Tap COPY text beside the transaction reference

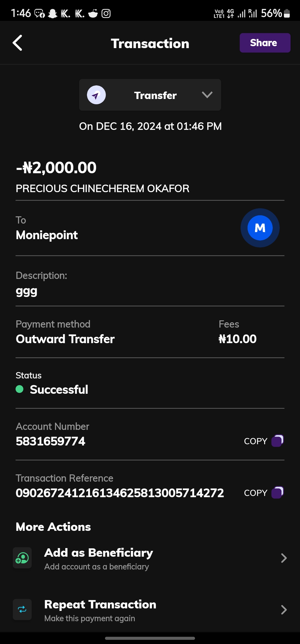[255, 493]
